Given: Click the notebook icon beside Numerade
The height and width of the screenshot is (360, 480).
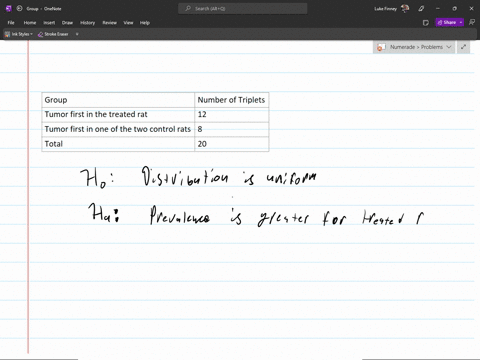Looking at the screenshot, I should [x=380, y=47].
